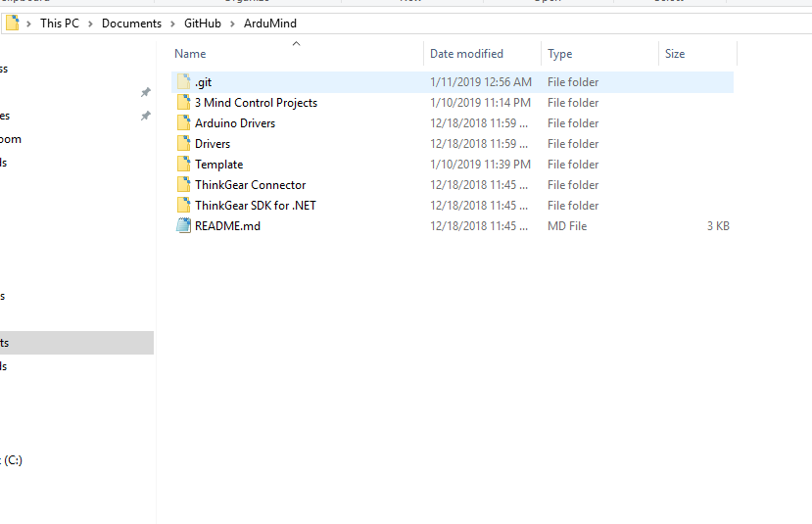
Task: Select the ThinkGear Connector name
Action: (x=250, y=185)
